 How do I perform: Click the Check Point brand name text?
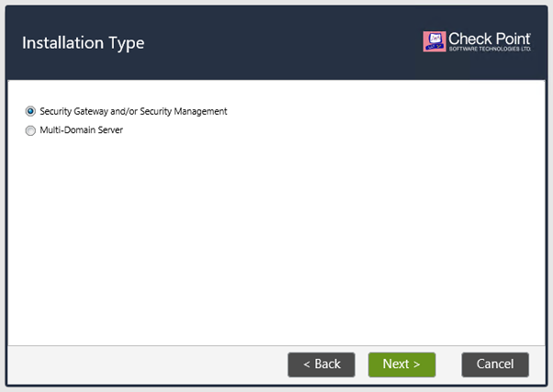[490, 39]
